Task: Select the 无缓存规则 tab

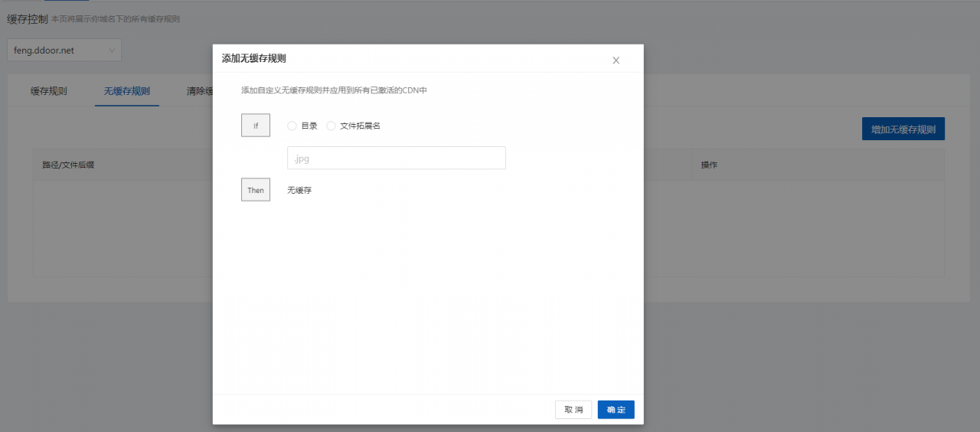Action: pos(127,91)
